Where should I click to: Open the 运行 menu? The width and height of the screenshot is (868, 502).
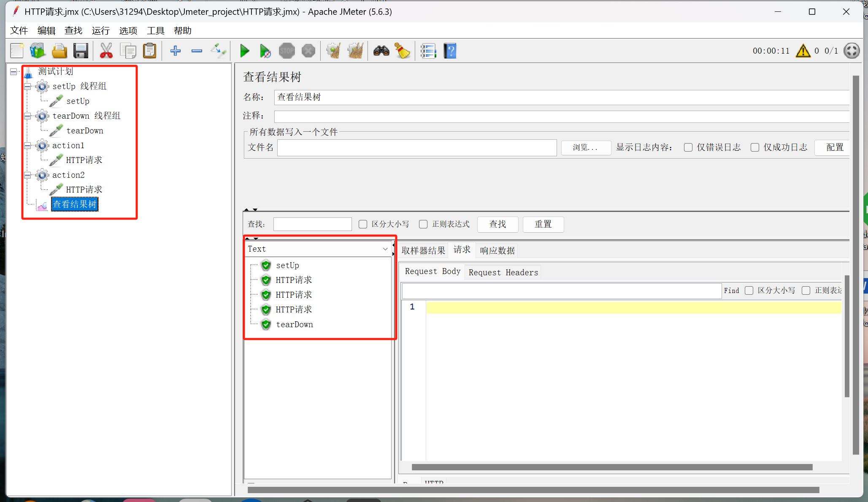coord(100,31)
